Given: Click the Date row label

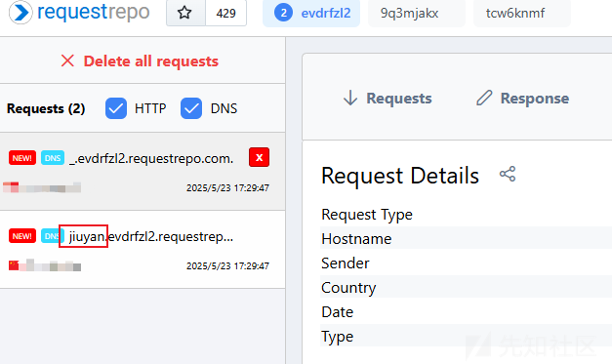Looking at the screenshot, I should [x=337, y=312].
